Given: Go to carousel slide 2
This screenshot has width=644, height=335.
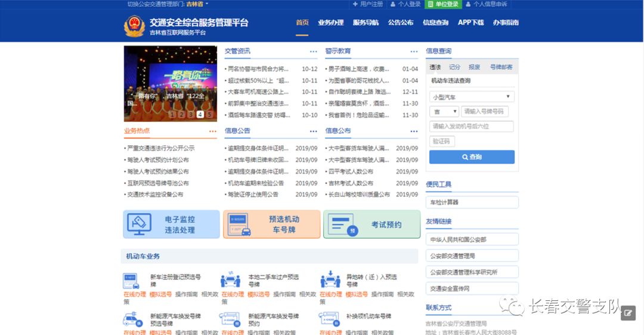Looking at the screenshot, I should pyautogui.click(x=181, y=115).
